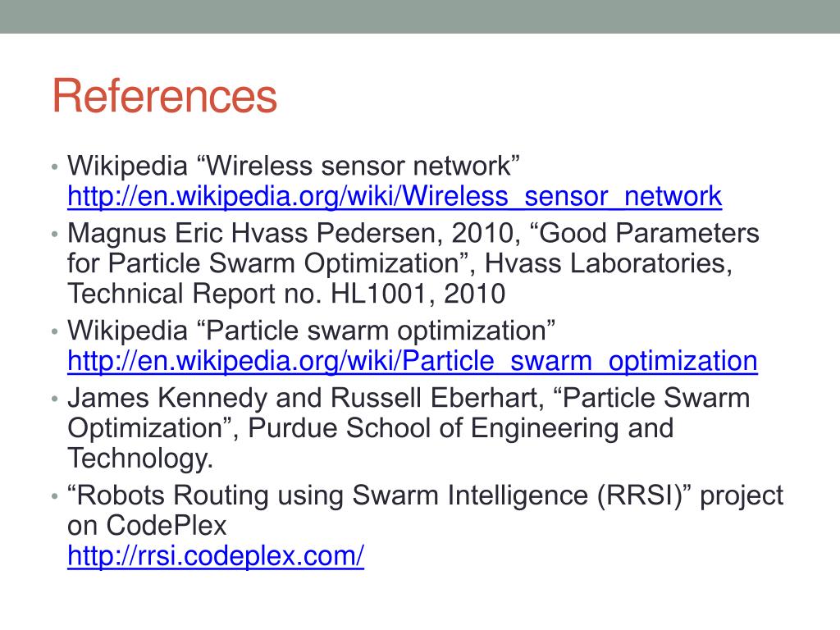Click the bullet before Robots Routing
Viewport: 840px width, 630px height.
54,497
